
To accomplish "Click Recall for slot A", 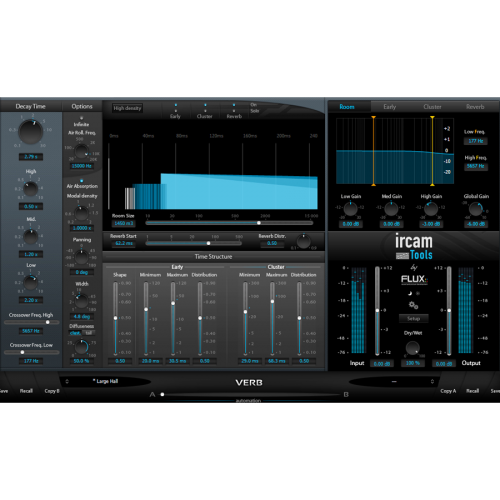I will pos(26,391).
